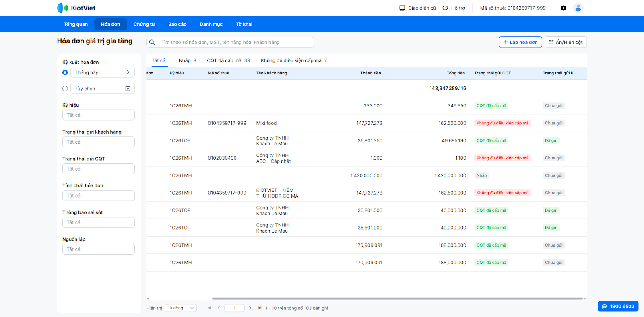This screenshot has width=644, height=317.
Task: Open the Báo cáo menu
Action: tap(177, 24)
